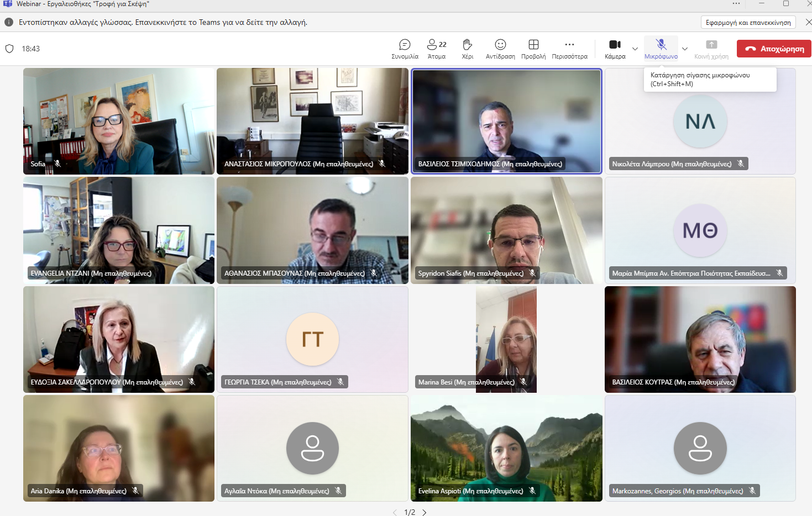Image resolution: width=812 pixels, height=516 pixels.
Task: Go to the next page of participants
Action: pos(425,512)
